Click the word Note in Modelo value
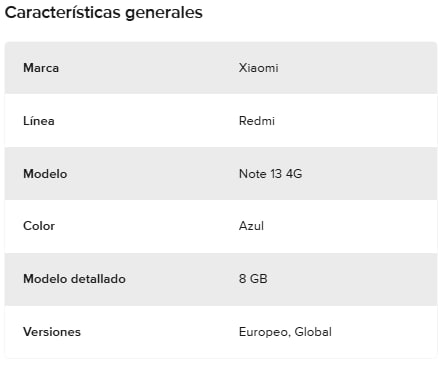The image size is (444, 370). coord(252,174)
